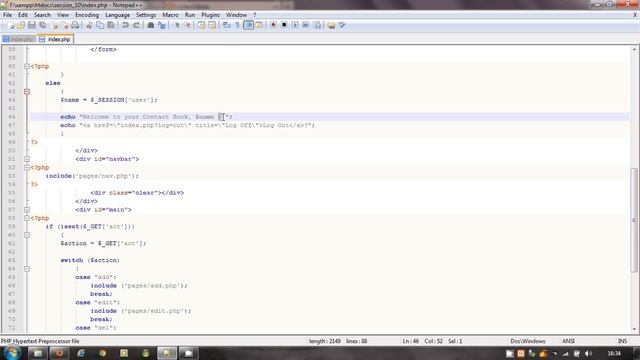This screenshot has height=360, width=640.
Task: Open the Settings menu
Action: coord(146,15)
